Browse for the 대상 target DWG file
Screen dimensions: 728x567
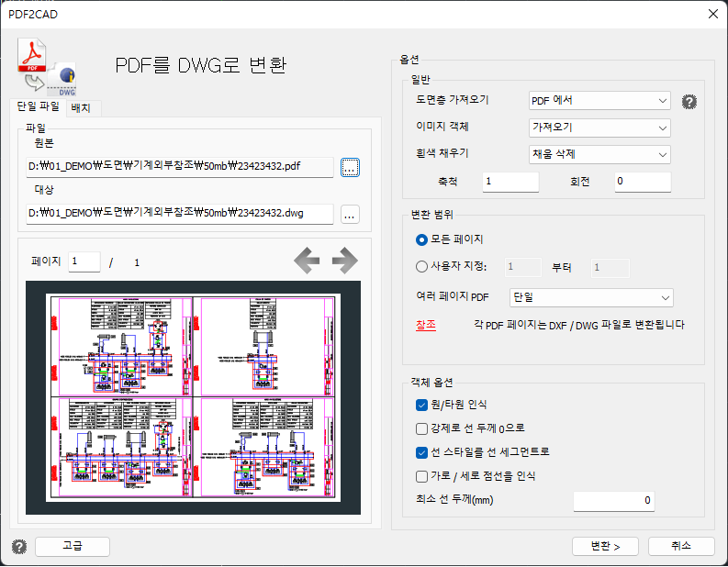(x=350, y=215)
